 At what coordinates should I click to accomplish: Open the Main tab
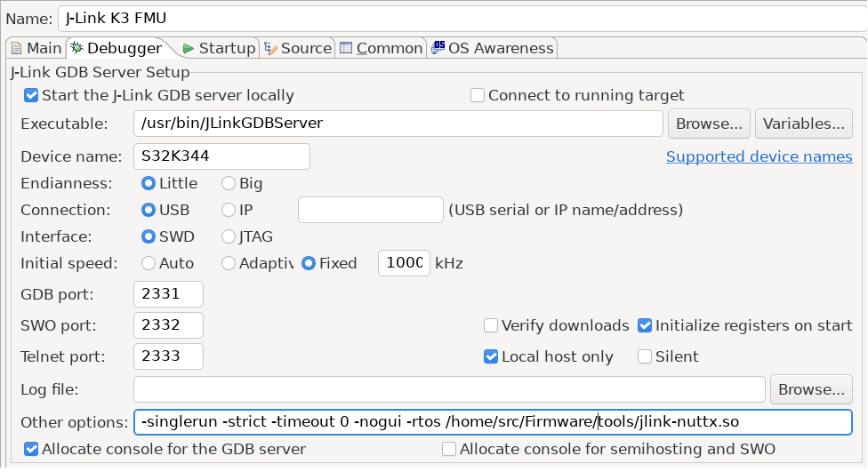(x=36, y=48)
